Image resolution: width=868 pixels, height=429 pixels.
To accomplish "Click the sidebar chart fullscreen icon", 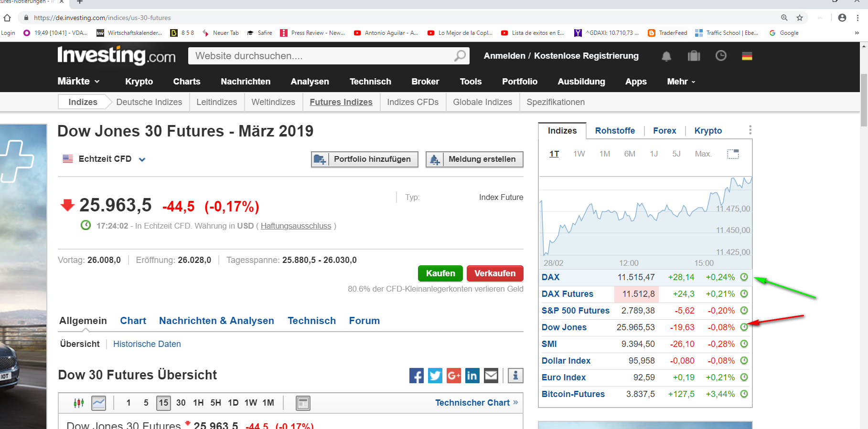I will click(733, 154).
